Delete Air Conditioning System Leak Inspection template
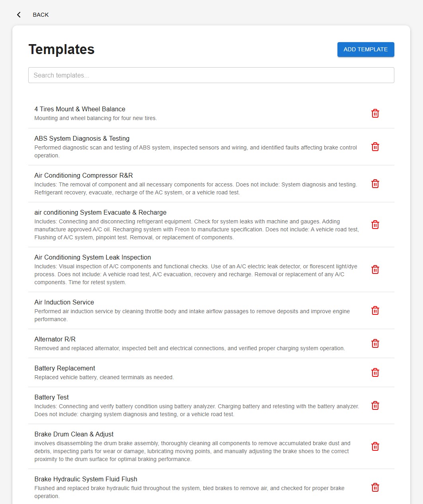The height and width of the screenshot is (504, 423). click(375, 270)
